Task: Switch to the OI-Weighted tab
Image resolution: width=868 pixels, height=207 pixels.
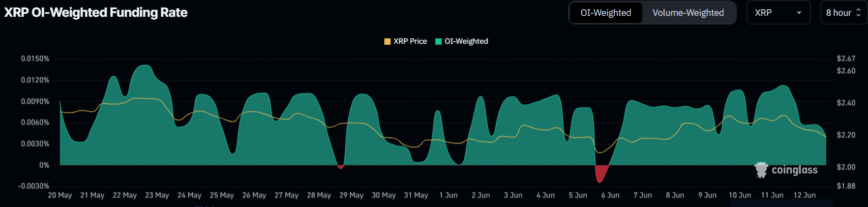Action: click(606, 13)
